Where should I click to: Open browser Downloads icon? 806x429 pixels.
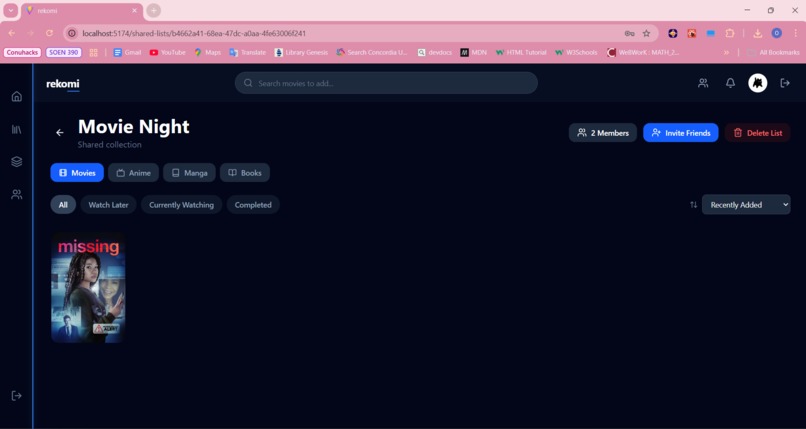pos(757,33)
